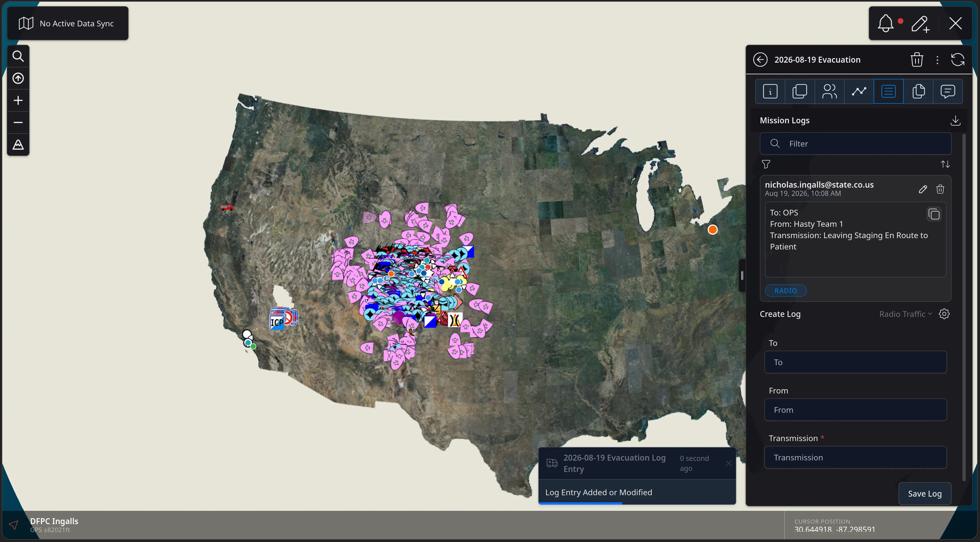Open the notifications bell
This screenshot has height=542, width=980.
[x=886, y=24]
